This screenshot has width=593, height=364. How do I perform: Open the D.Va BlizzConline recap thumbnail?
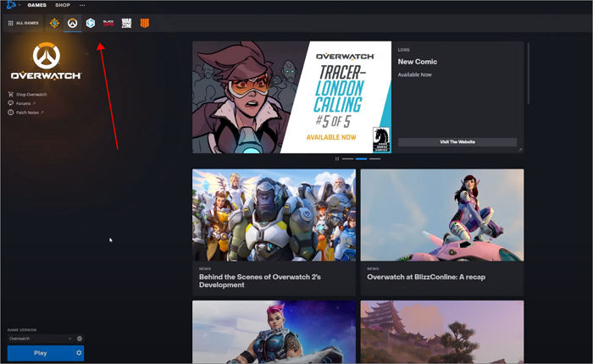[x=442, y=215]
